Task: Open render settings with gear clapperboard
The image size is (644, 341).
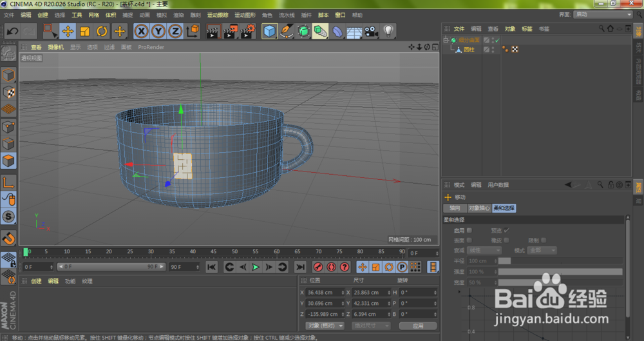Action: point(248,31)
